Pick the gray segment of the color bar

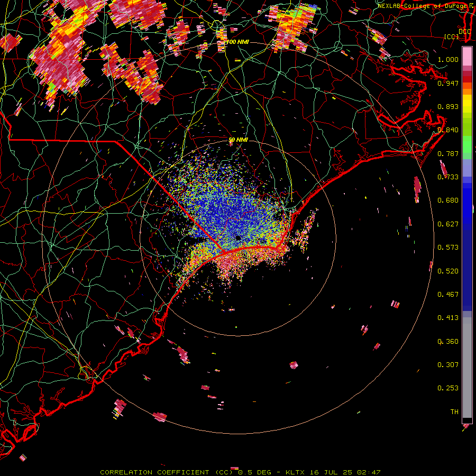coord(467,368)
